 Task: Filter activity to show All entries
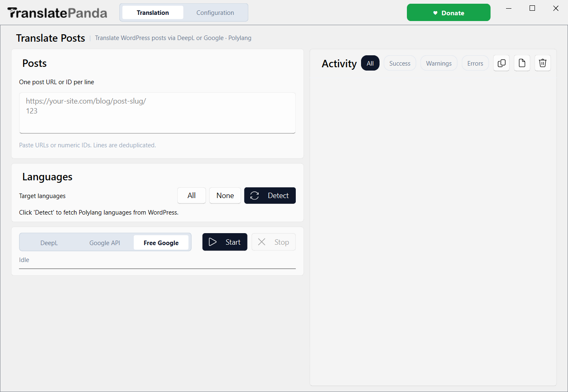click(370, 63)
